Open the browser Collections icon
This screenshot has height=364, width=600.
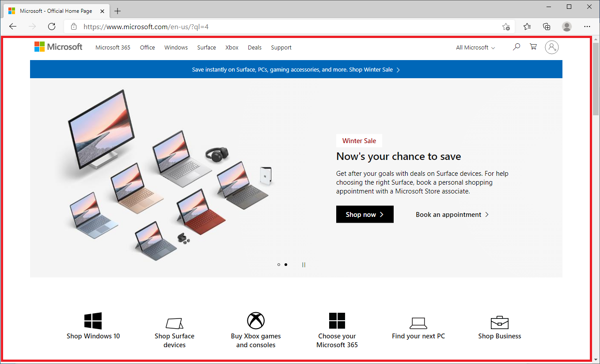[x=547, y=27]
